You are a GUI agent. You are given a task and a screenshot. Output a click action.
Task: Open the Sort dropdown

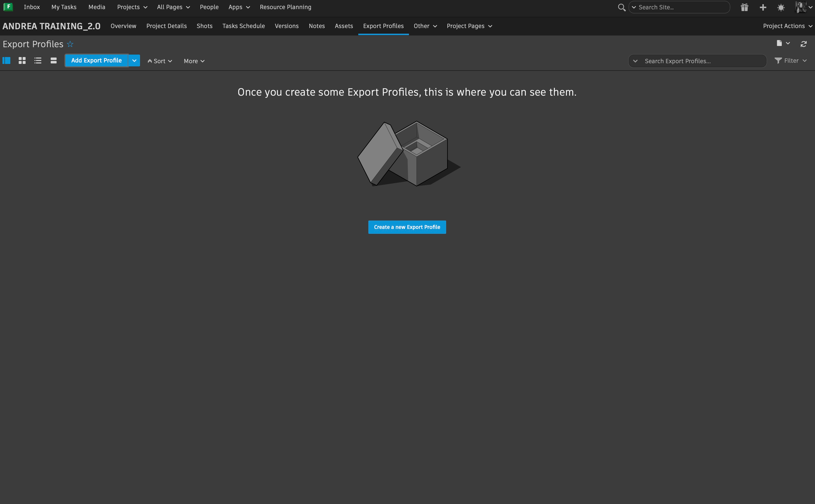point(160,61)
